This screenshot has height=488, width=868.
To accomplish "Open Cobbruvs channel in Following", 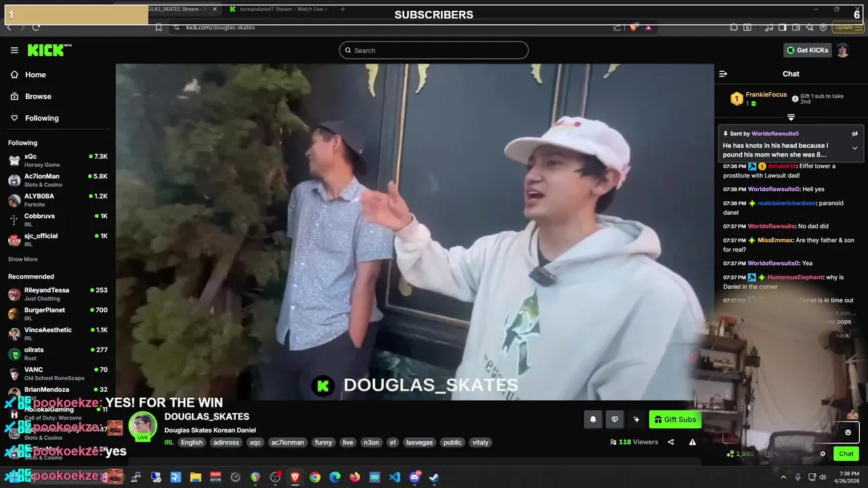I will pos(58,220).
